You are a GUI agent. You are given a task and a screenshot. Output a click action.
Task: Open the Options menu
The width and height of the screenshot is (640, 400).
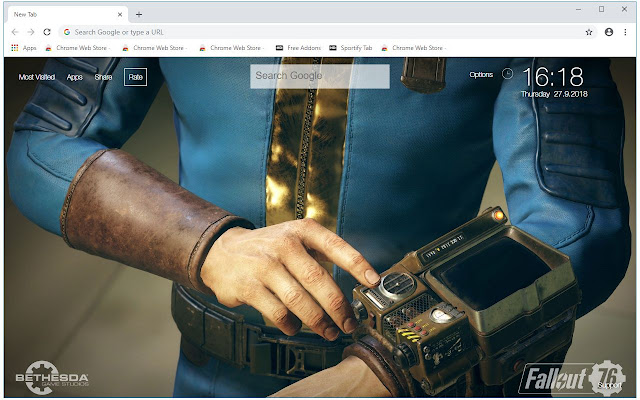click(x=481, y=75)
